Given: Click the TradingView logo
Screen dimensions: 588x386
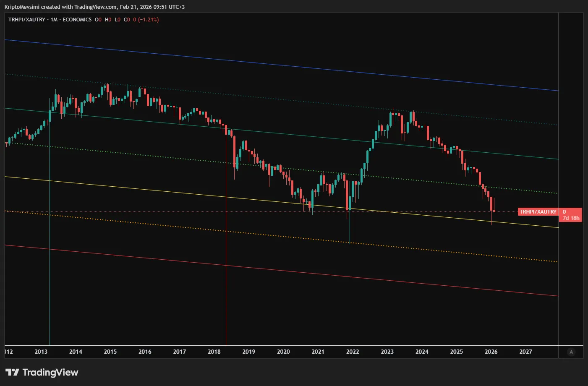Looking at the screenshot, I should (42, 372).
